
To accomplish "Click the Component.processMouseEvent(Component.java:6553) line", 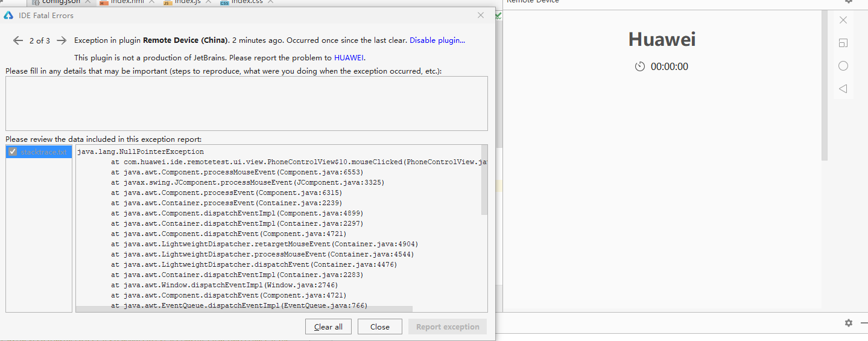I will coord(237,172).
